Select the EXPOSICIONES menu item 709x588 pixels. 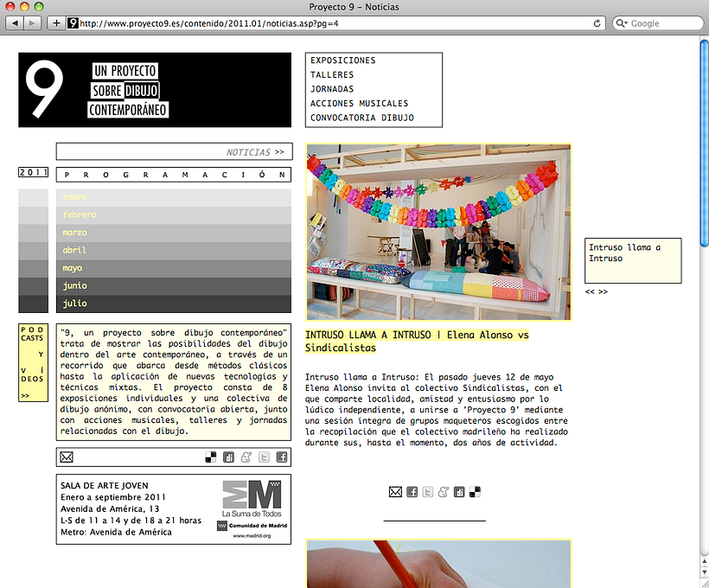(x=341, y=61)
